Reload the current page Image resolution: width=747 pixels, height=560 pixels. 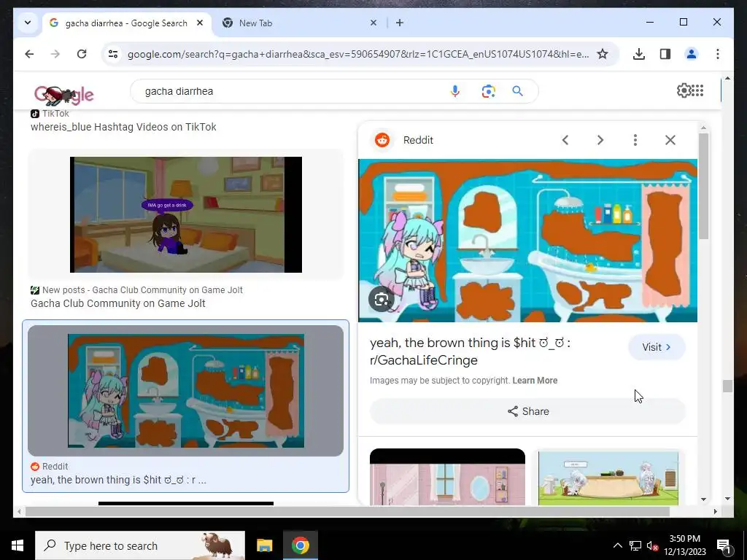click(x=82, y=54)
